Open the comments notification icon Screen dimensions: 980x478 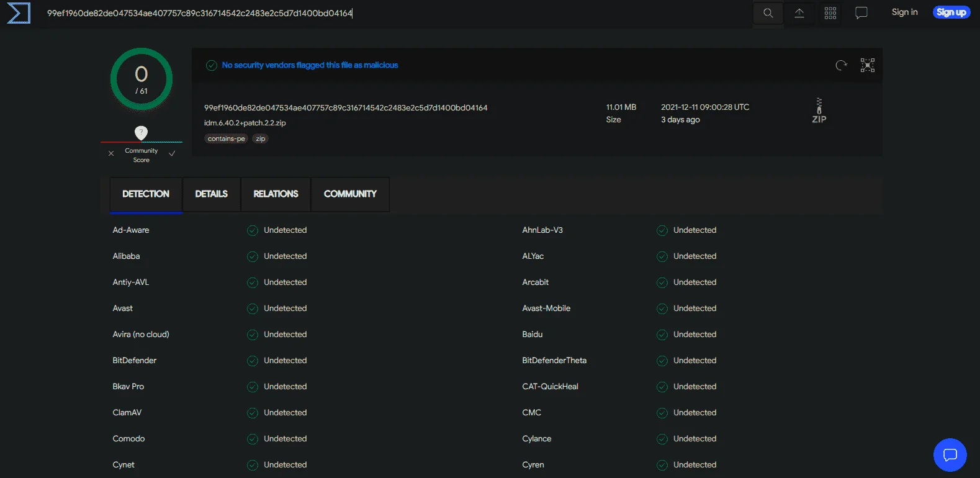pyautogui.click(x=861, y=13)
